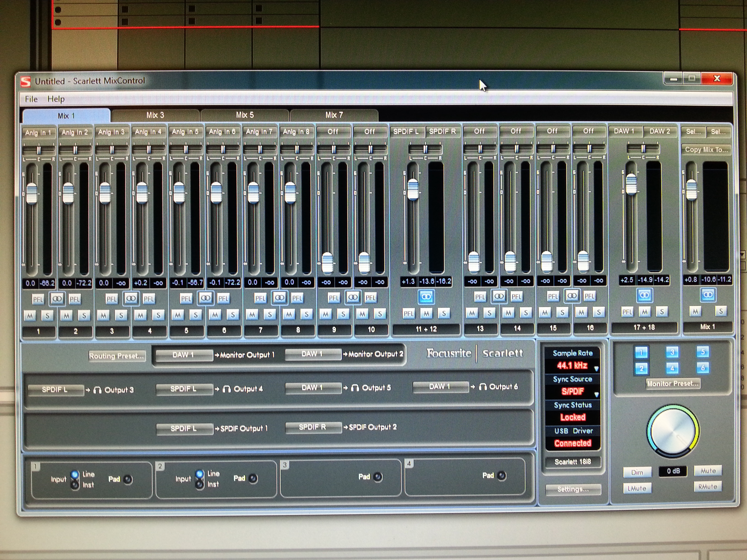Image resolution: width=747 pixels, height=560 pixels.
Task: Enable PFL on channel 11 + 12
Action: [409, 314]
